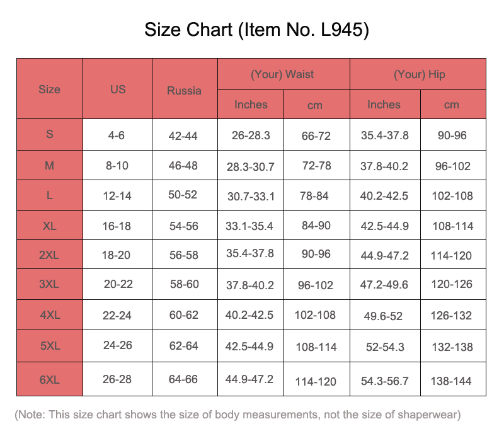Click the 4XL size row label

[x=49, y=314]
